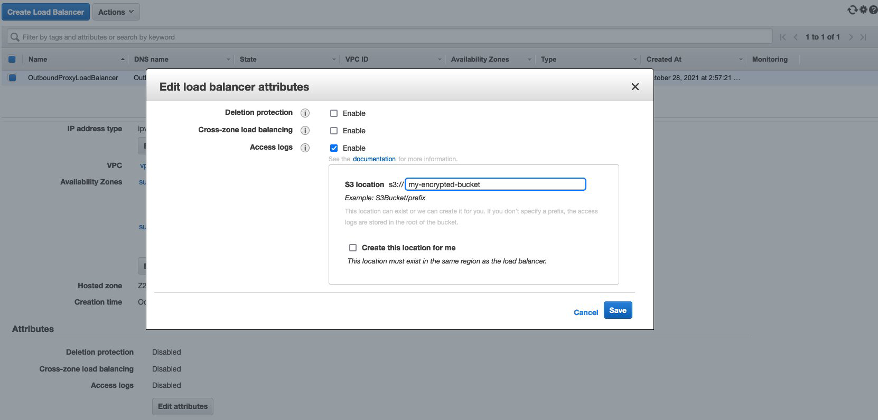
Task: Go to next page of results
Action: click(x=850, y=37)
